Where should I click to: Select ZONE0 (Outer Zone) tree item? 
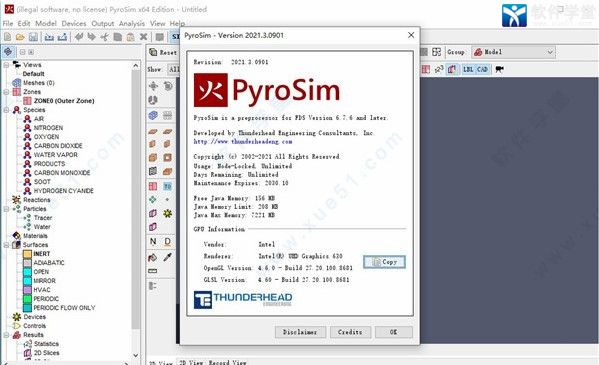64,101
